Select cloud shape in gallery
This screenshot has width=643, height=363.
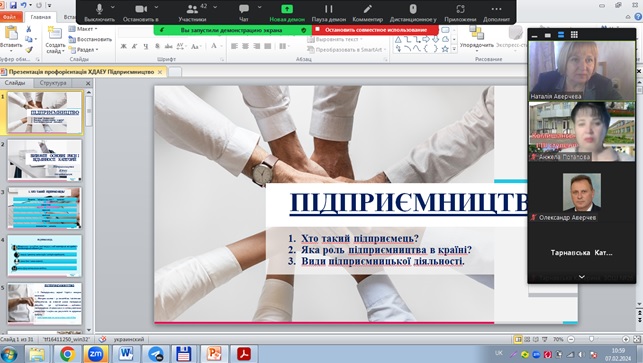[x=445, y=40]
